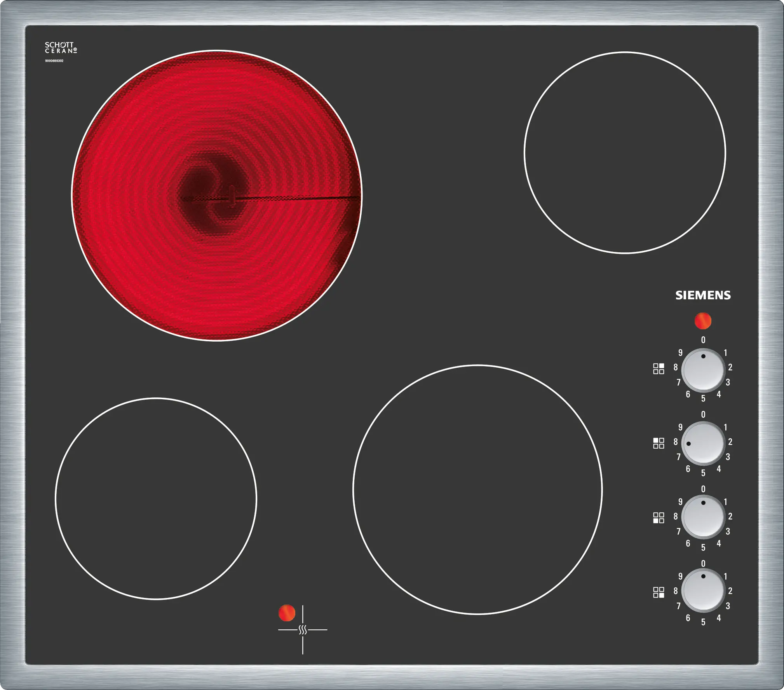Viewport: 784px width, 690px height.
Task: Click the serial number under SCHOTT CERAN
Action: (x=54, y=61)
